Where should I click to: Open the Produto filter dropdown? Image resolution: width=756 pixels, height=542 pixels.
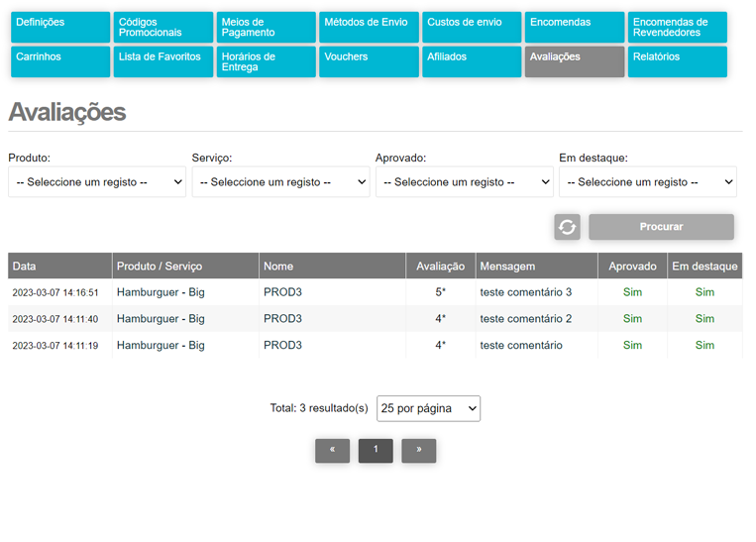click(x=97, y=181)
